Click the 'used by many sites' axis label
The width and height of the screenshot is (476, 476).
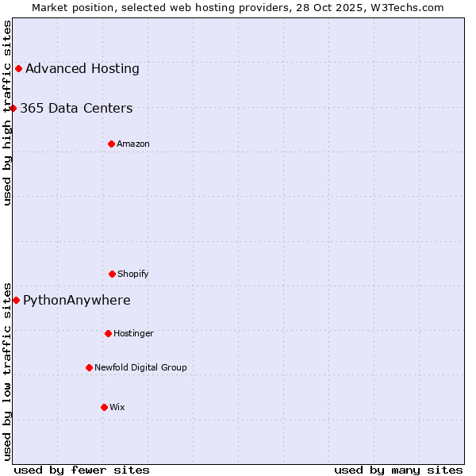click(398, 470)
